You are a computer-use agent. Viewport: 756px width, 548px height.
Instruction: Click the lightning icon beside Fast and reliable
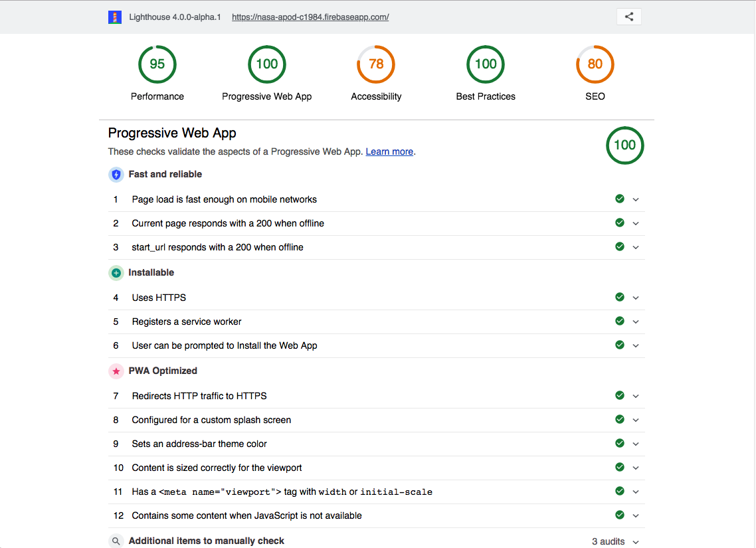[x=116, y=174]
